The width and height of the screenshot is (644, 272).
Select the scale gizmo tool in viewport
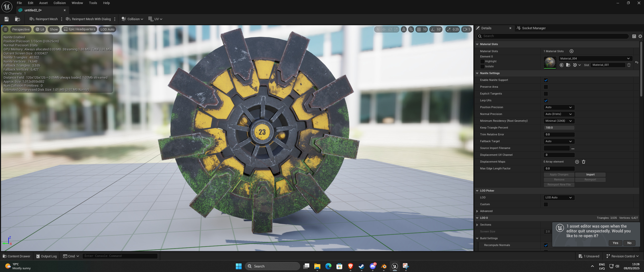pos(396,29)
